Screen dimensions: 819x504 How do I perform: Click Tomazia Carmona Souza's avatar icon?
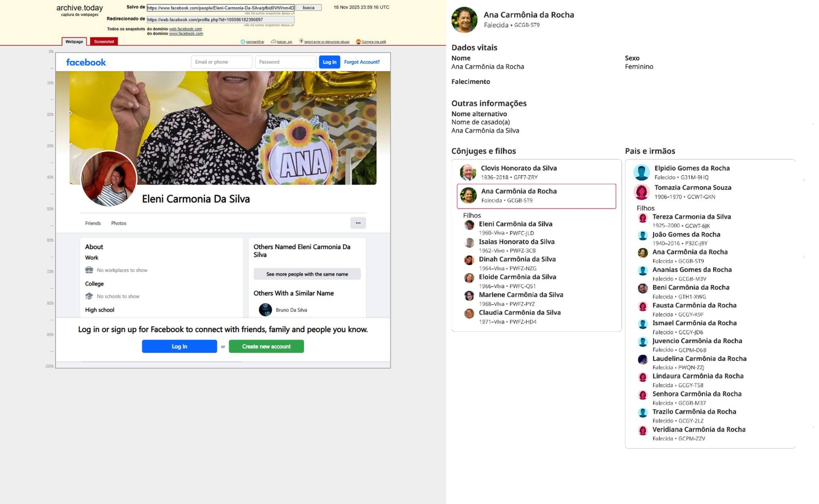(641, 192)
